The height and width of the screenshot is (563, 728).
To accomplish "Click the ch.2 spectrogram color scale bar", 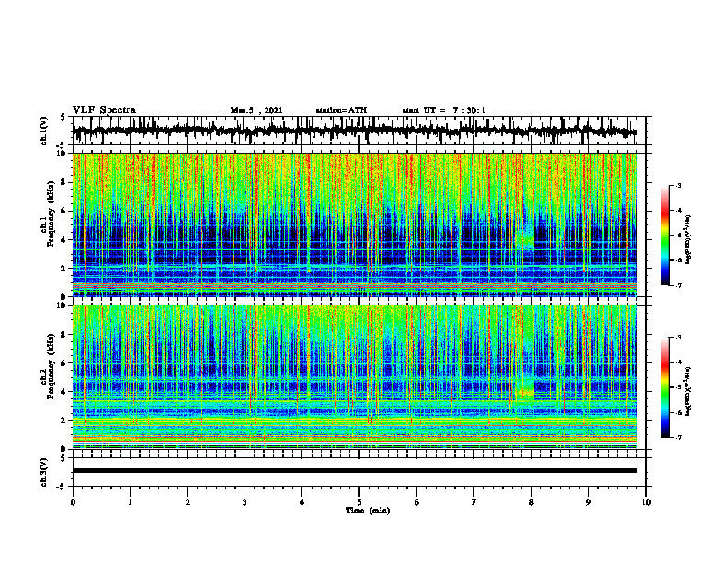I will point(665,387).
